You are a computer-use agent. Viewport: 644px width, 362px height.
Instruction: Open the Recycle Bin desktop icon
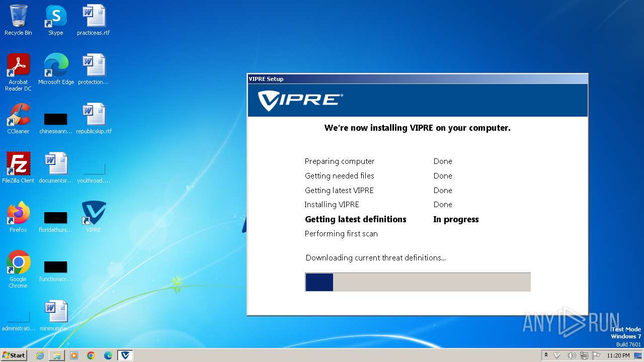click(18, 20)
